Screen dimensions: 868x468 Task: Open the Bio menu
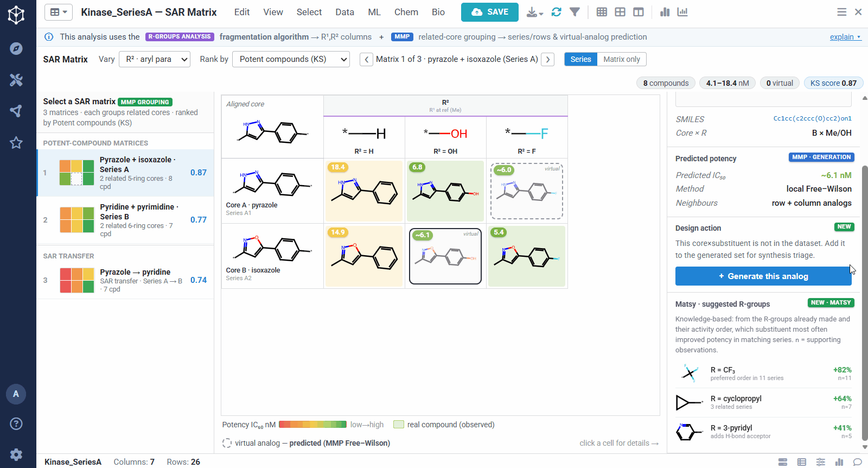[x=438, y=12]
